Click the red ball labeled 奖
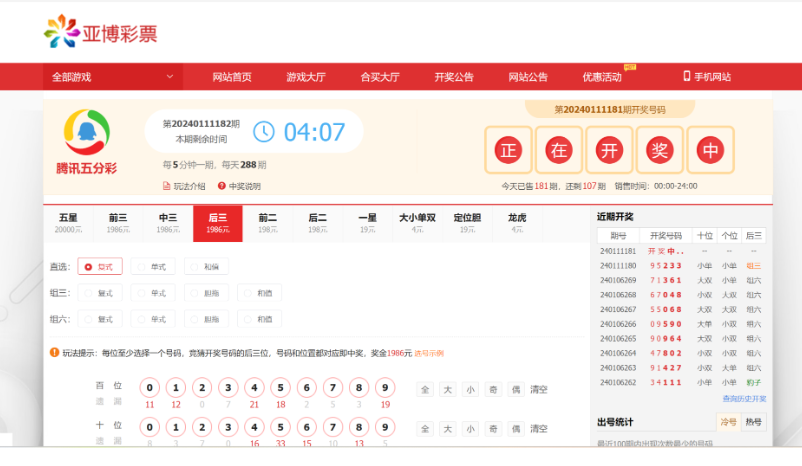The image size is (802, 466). click(x=659, y=150)
